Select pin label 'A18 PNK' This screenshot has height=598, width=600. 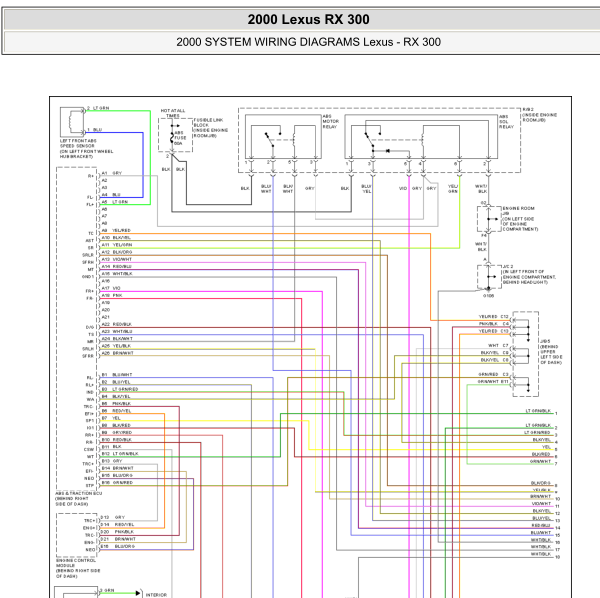[111, 295]
